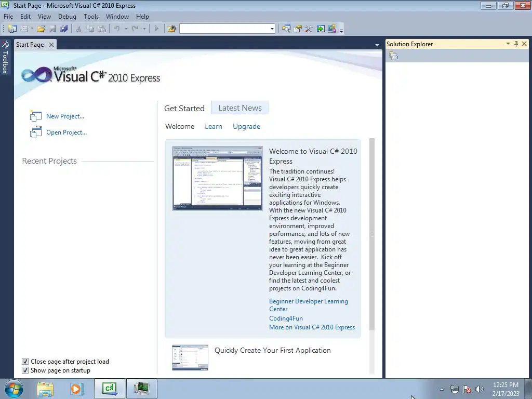Open the Undo history dropdown arrow

[126, 29]
